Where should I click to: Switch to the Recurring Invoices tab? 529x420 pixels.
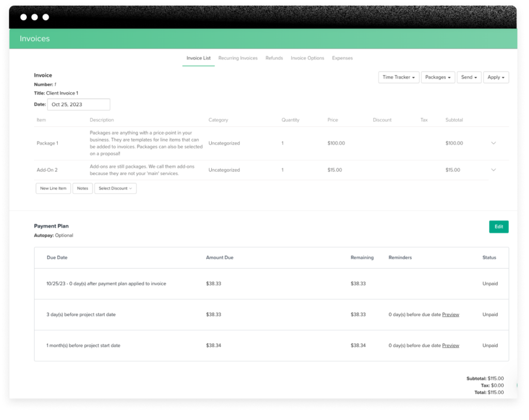tap(238, 58)
